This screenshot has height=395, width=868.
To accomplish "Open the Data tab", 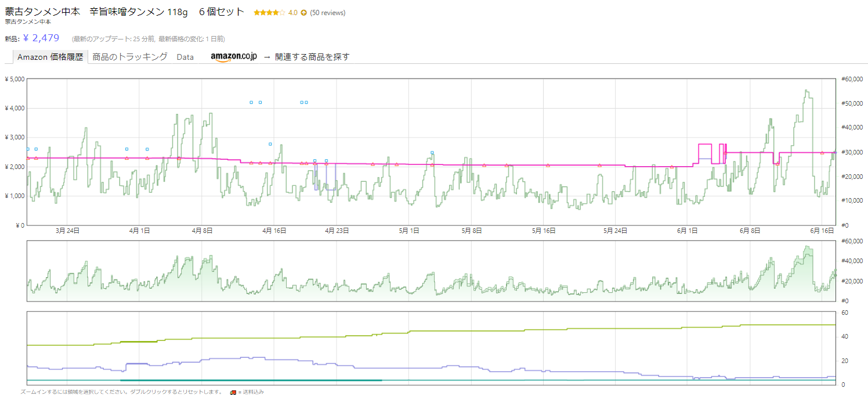I will (185, 57).
